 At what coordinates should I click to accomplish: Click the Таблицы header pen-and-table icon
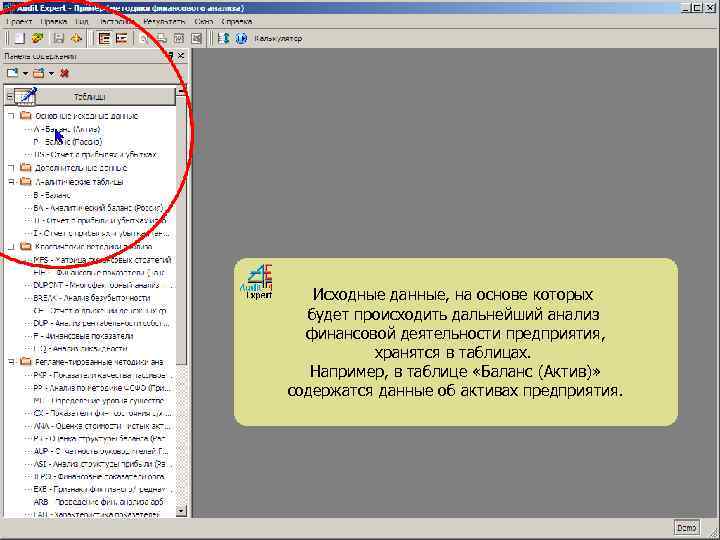click(x=26, y=96)
